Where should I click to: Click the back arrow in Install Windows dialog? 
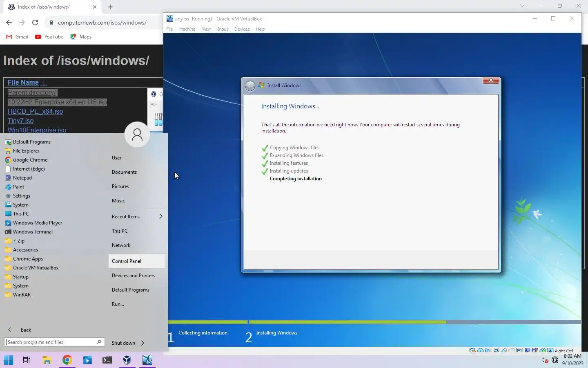pos(250,85)
